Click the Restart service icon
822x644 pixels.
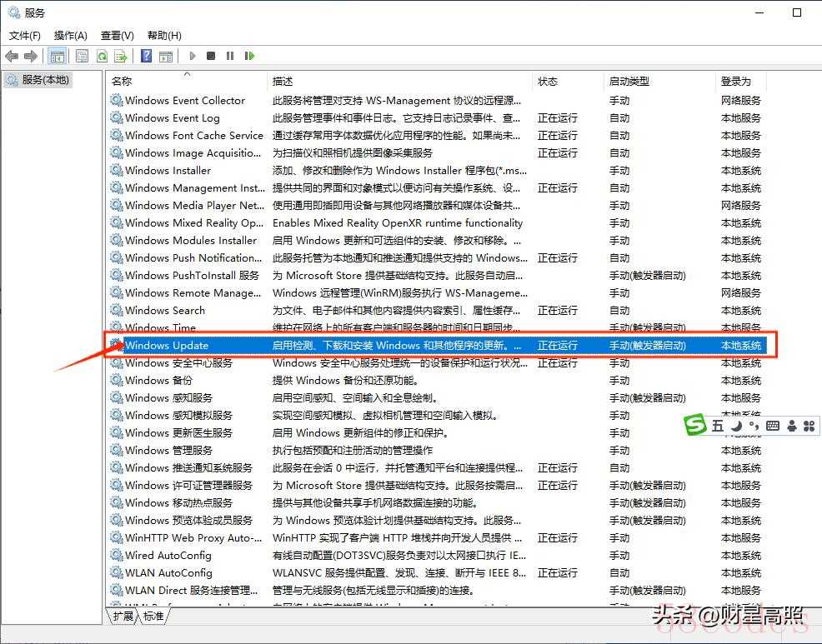click(x=249, y=56)
